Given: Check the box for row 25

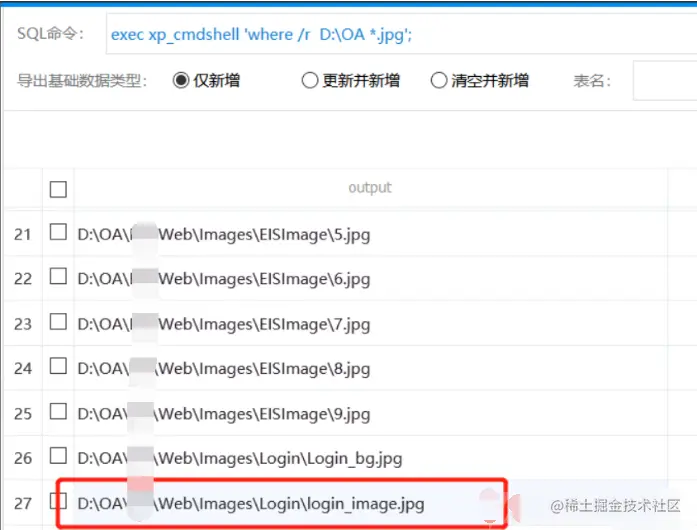Looking at the screenshot, I should click(58, 411).
